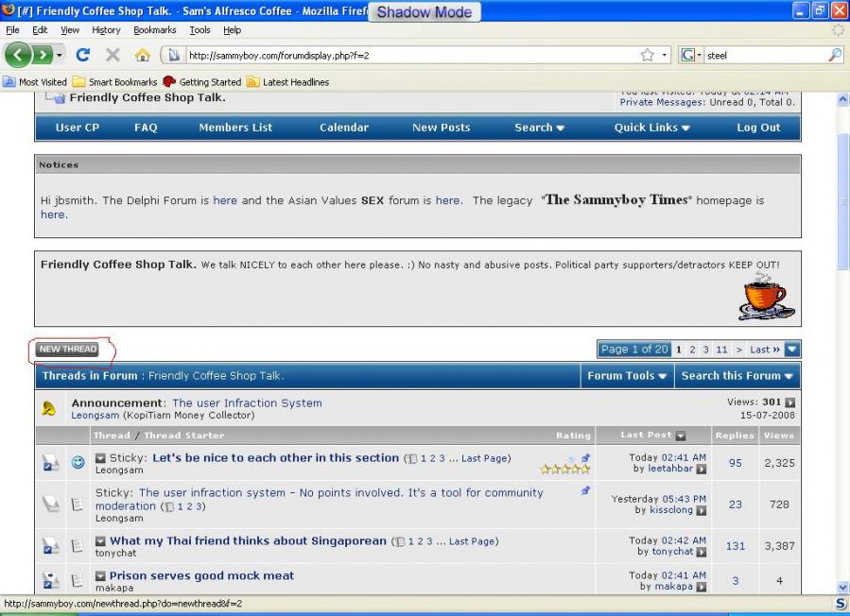This screenshot has width=850, height=616.
Task: Open The user Infraction System announcement
Action: coord(247,403)
